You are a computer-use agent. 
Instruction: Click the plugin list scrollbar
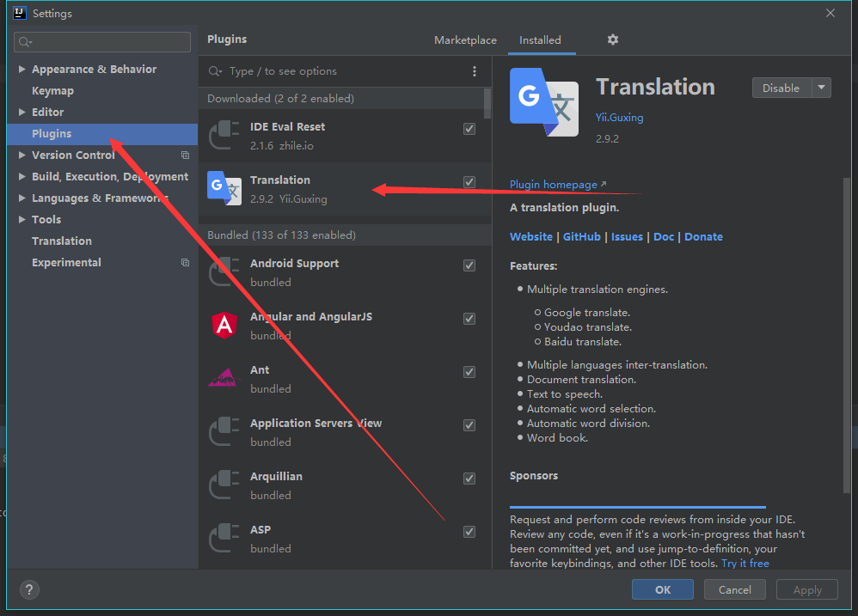pos(487,103)
